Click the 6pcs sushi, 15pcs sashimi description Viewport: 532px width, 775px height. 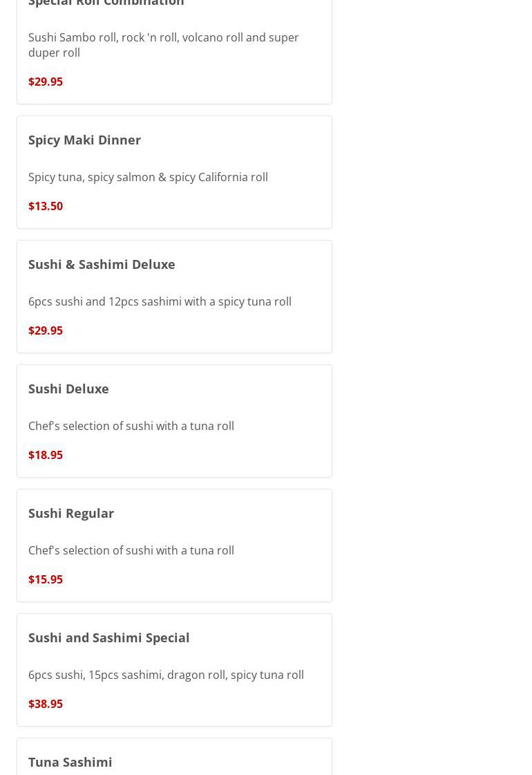tap(166, 675)
